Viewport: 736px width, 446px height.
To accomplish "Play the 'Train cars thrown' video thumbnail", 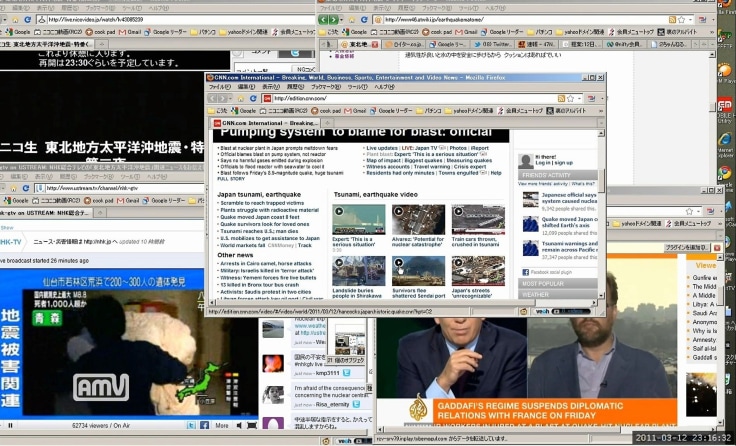I will click(477, 219).
